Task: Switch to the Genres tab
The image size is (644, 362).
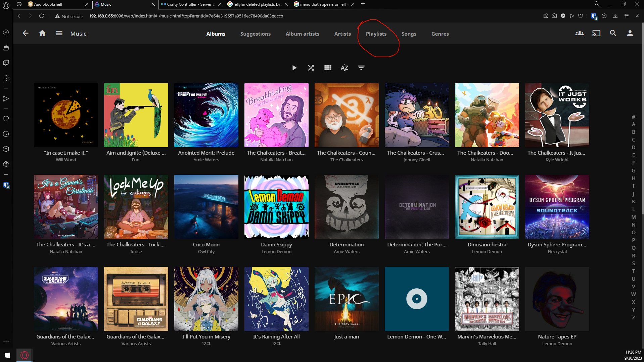Action: click(x=440, y=34)
